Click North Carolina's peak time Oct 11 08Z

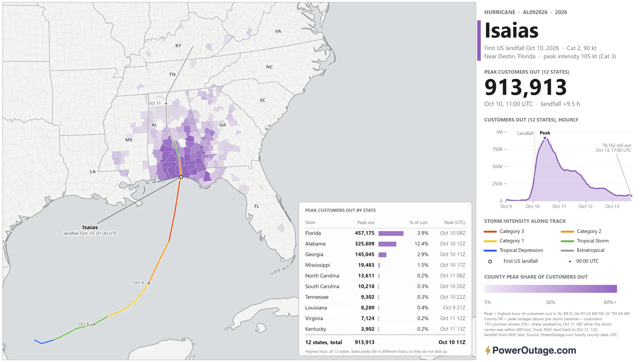[452, 276]
